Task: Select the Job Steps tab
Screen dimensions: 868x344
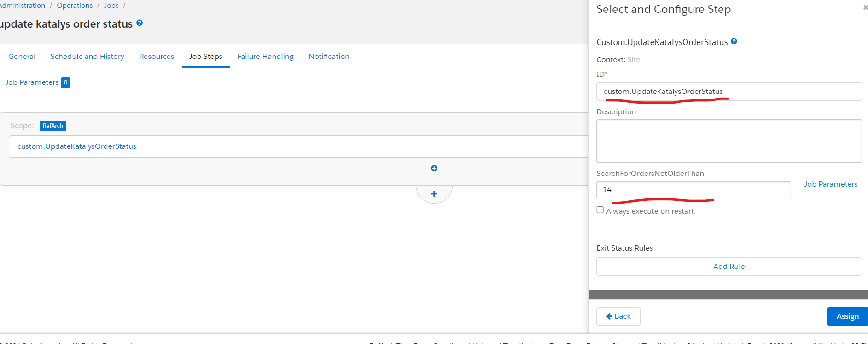Action: coord(205,57)
